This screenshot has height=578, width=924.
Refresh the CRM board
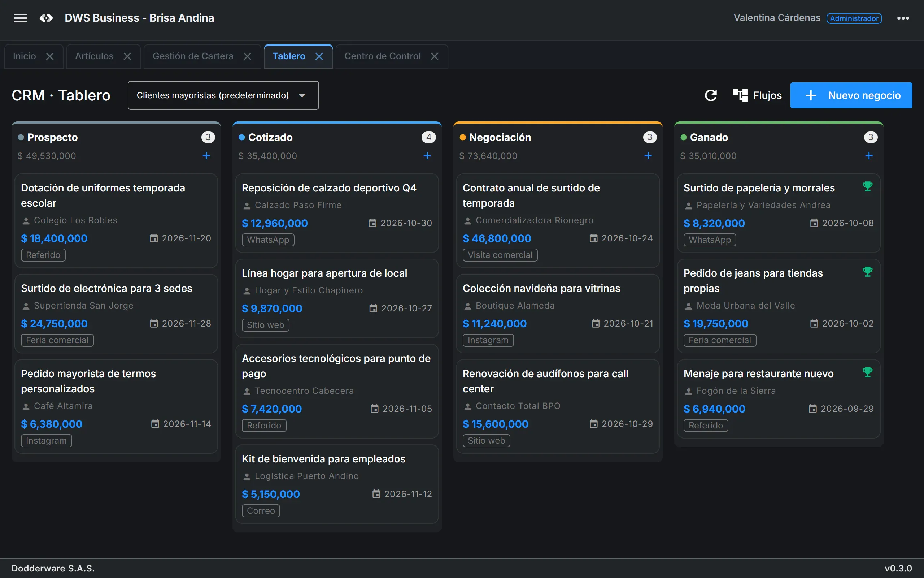(x=711, y=95)
